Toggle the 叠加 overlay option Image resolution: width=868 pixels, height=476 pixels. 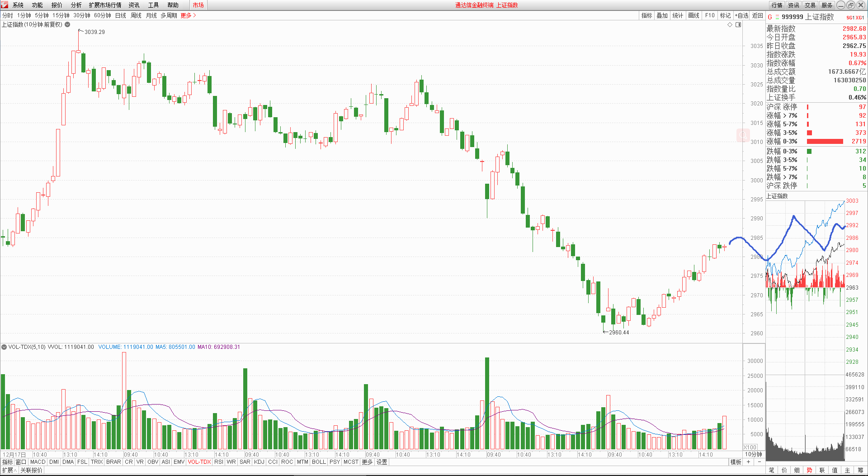pos(662,15)
